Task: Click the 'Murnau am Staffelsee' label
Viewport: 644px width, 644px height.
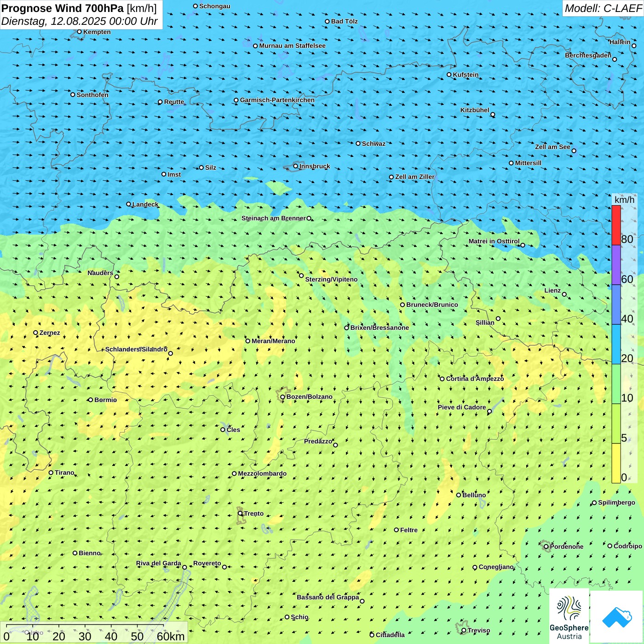Action: [293, 46]
